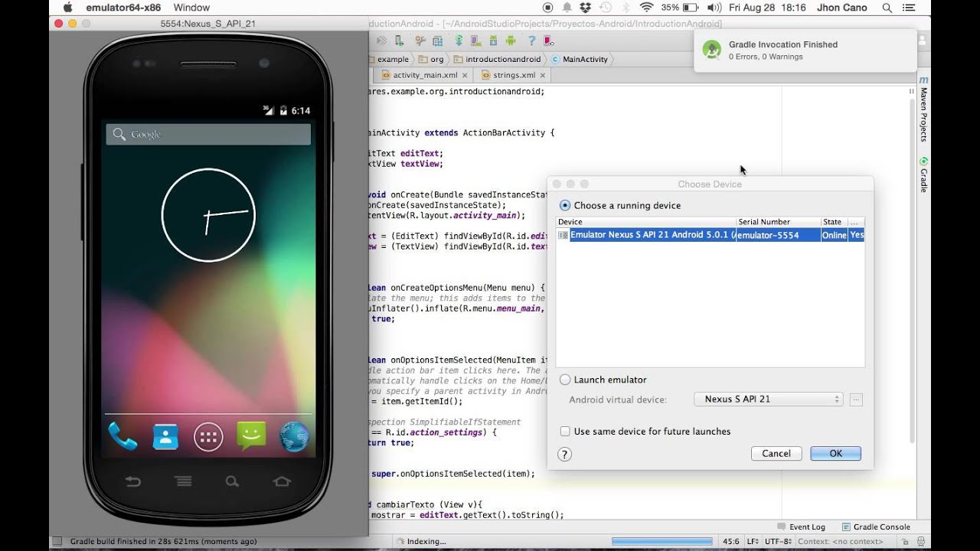Open the Maven Projects side panel

(923, 109)
